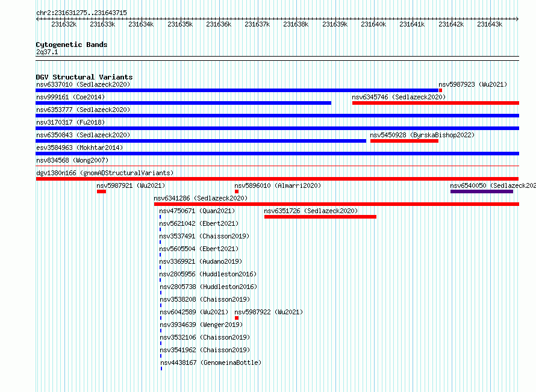Click nsv834568 (Wong2007) label
The height and width of the screenshot is (392, 536).
[x=72, y=160]
